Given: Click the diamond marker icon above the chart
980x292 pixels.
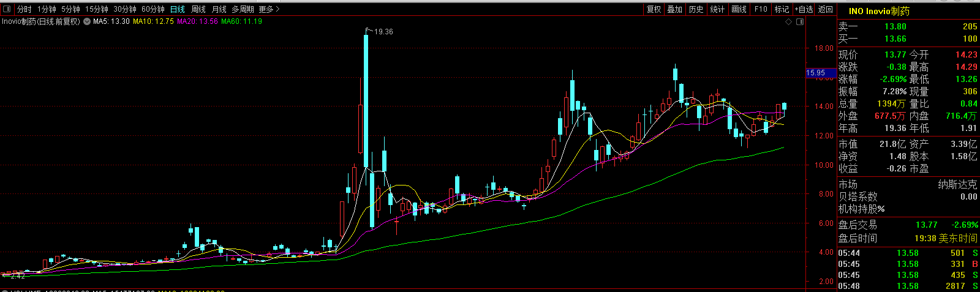Looking at the screenshot, I should [789, 22].
